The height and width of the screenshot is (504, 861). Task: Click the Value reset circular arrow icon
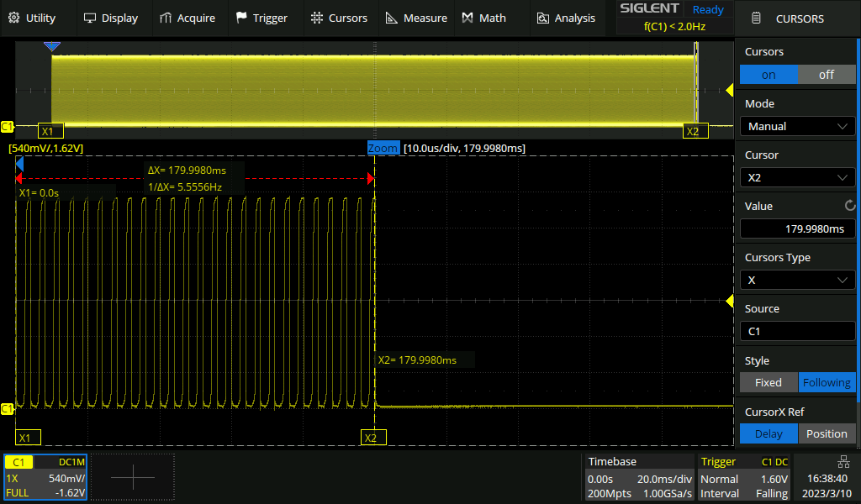(849, 206)
